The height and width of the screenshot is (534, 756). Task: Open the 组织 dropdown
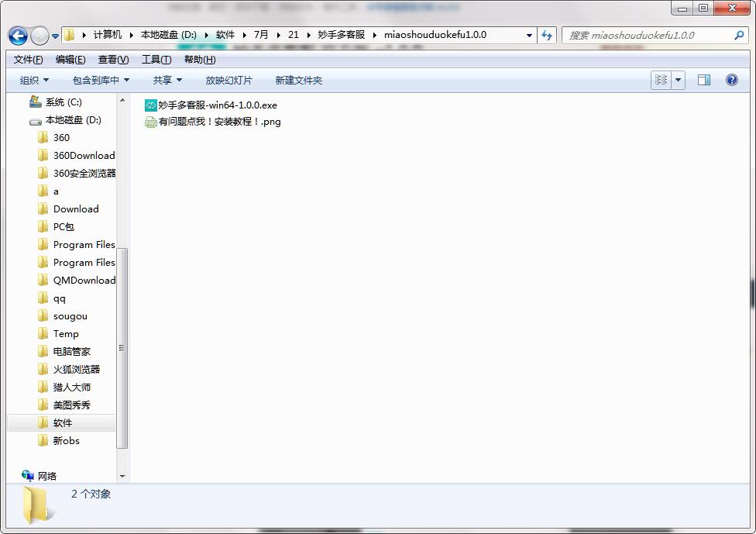tap(34, 80)
